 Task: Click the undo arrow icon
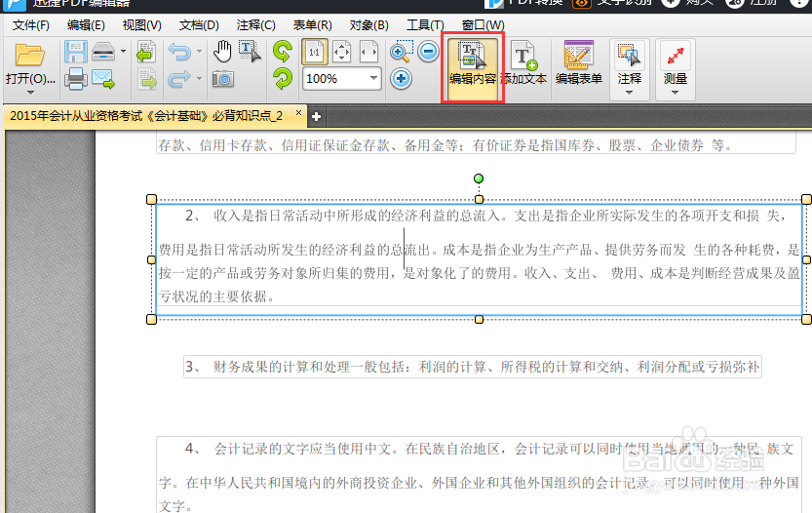(179, 52)
